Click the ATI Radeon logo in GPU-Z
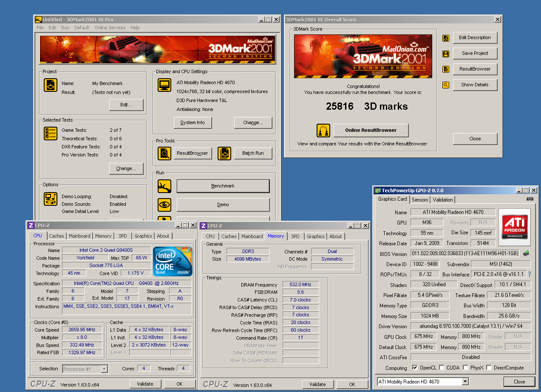Image resolution: width=541 pixels, height=392 pixels. click(515, 227)
